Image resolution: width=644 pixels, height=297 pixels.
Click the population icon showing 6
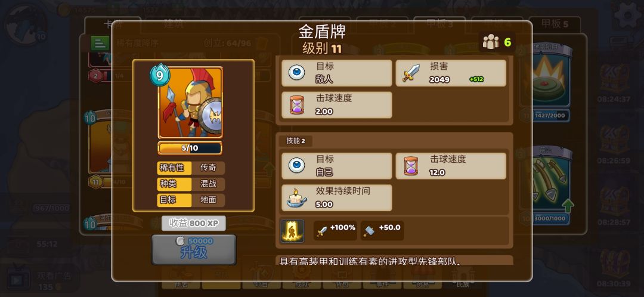coord(497,42)
